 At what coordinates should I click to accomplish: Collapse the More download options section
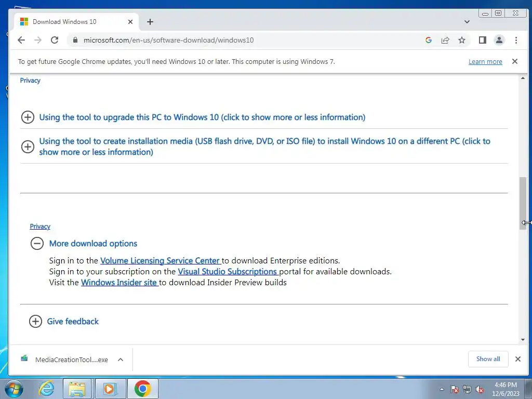point(37,243)
